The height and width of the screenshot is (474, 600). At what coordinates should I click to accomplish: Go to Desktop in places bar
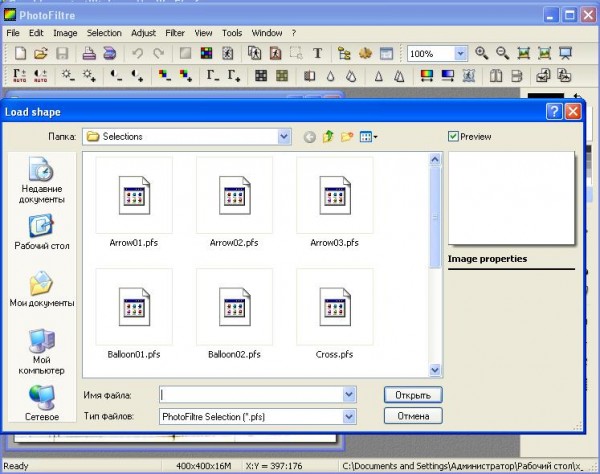[42, 232]
